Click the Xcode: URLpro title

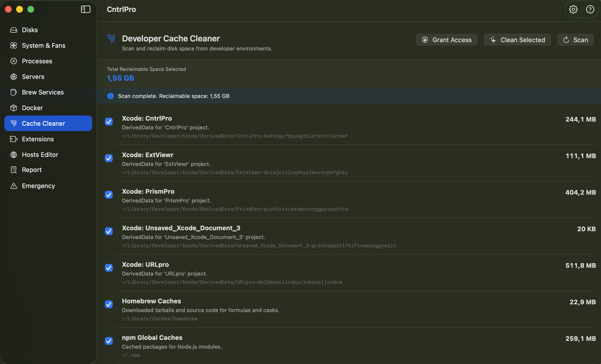145,265
